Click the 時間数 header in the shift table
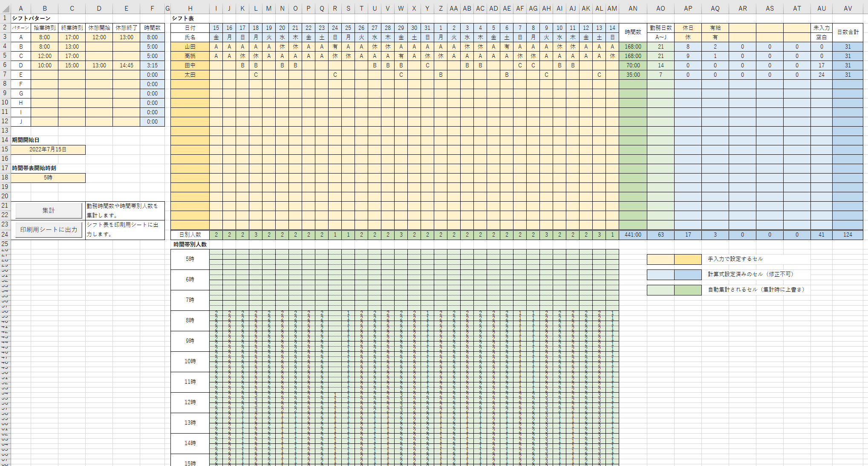 coord(633,32)
